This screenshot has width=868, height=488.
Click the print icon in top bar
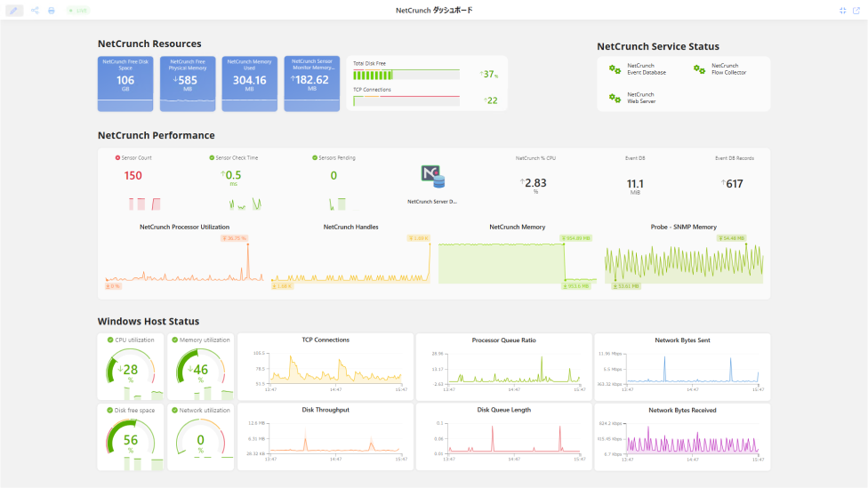(52, 11)
